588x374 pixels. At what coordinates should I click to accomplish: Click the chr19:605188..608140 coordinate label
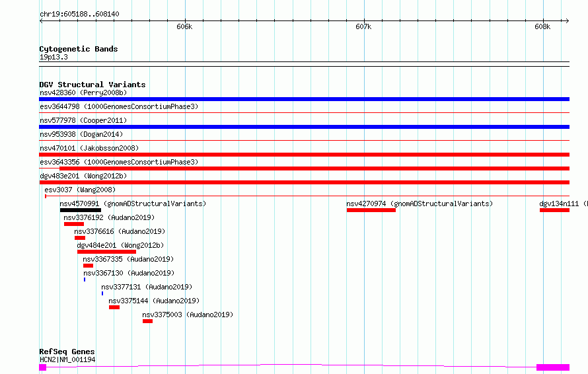click(x=79, y=14)
